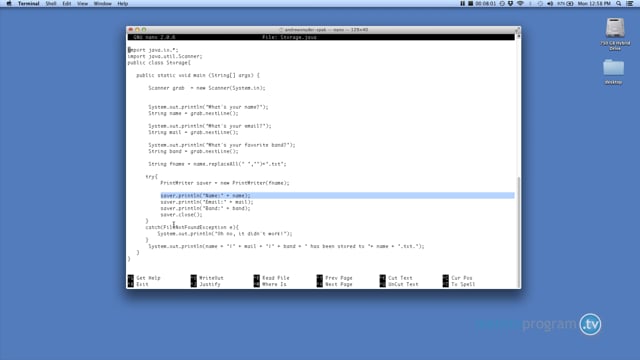
Task: Click the 'String band = grab.nextLine();' line
Action: (193, 151)
